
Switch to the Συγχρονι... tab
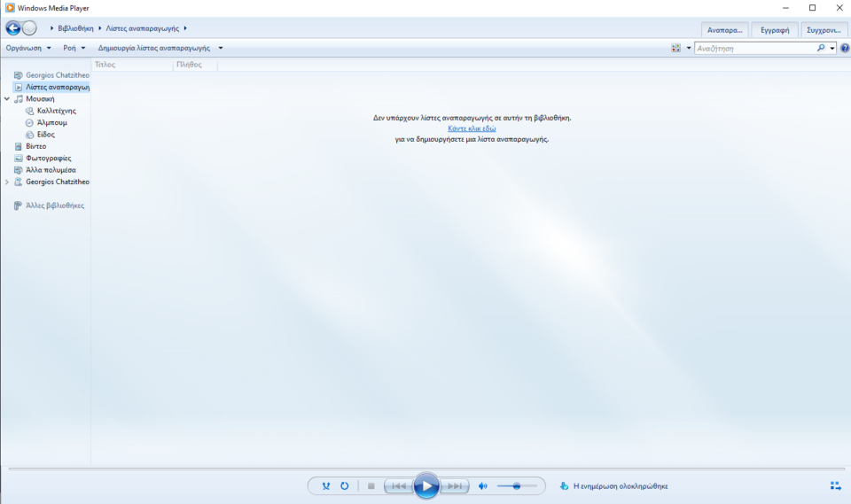(x=824, y=30)
